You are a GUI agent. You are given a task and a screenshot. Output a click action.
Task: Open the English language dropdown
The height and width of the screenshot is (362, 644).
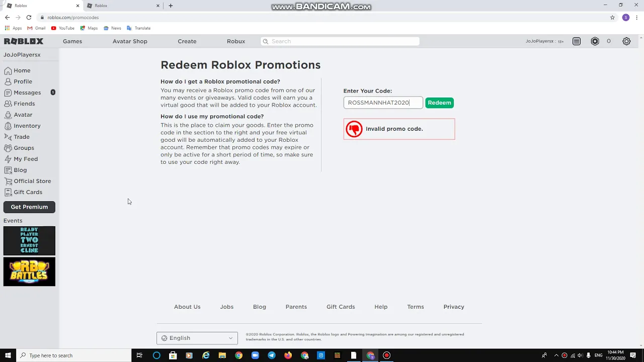(x=197, y=338)
